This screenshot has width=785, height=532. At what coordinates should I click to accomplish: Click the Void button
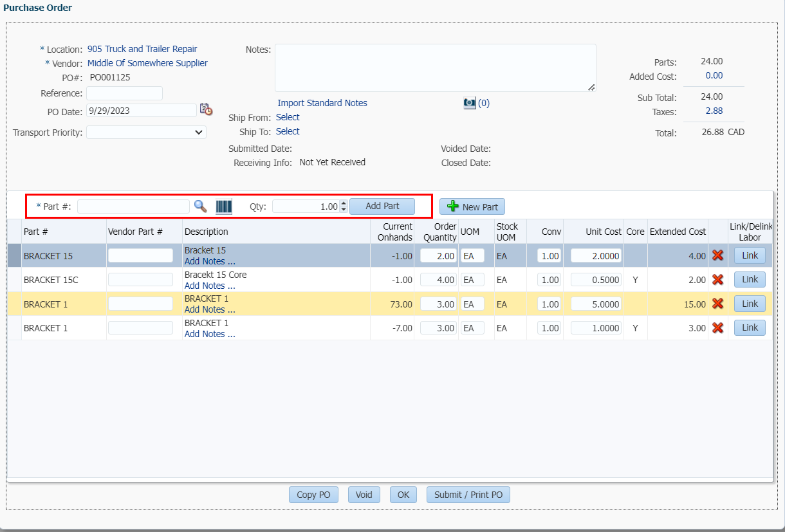coord(364,495)
